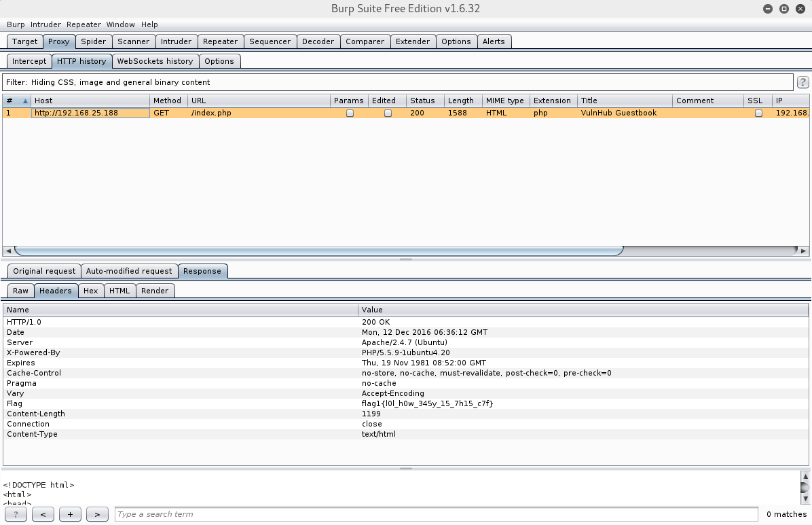Toggle the SSL checkbox in row 1
Viewport: 812px width, 525px height.
coord(758,113)
